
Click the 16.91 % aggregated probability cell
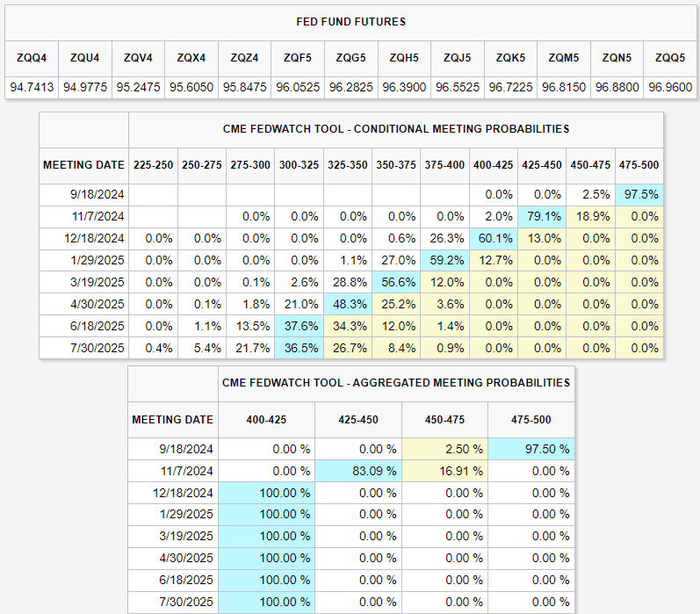click(x=444, y=471)
